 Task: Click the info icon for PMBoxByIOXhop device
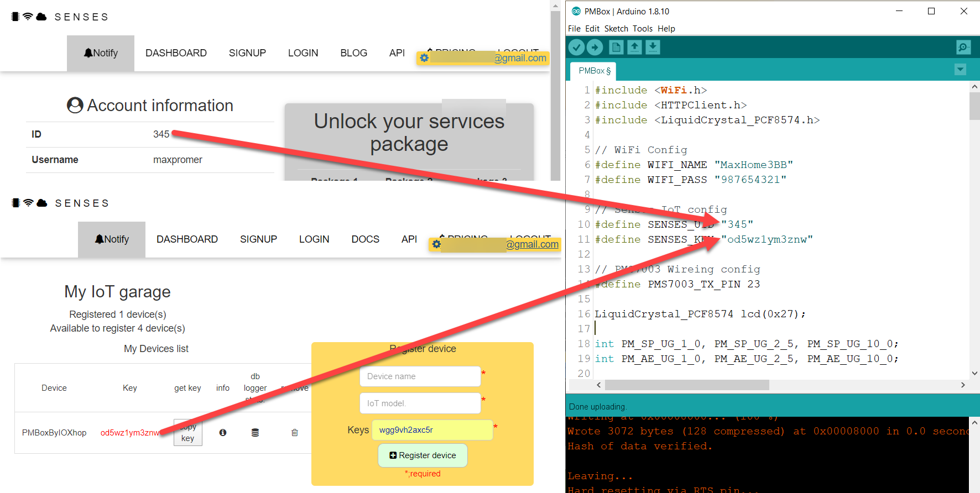pyautogui.click(x=223, y=433)
